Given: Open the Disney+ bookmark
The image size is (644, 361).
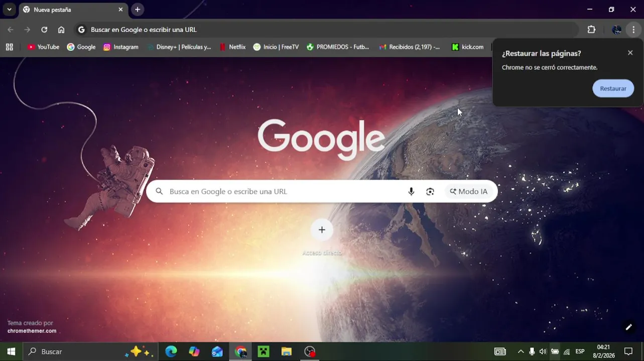Looking at the screenshot, I should (179, 47).
